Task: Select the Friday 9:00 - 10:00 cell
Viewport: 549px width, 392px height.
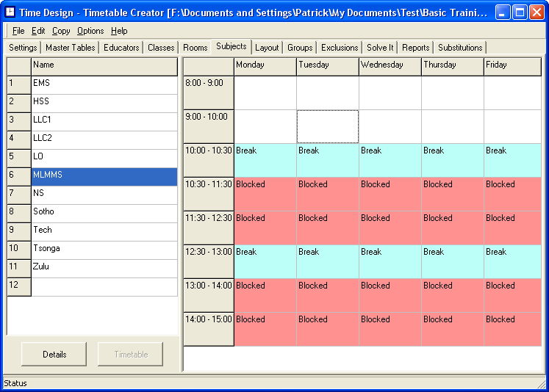Action: click(512, 126)
